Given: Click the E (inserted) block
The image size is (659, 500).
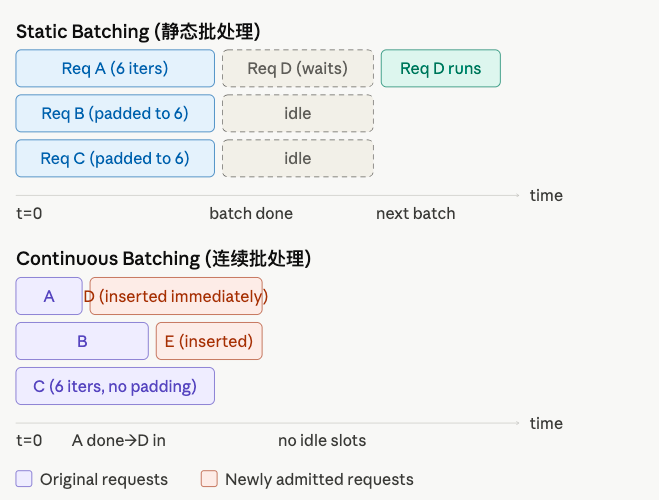Looking at the screenshot, I should [x=209, y=342].
